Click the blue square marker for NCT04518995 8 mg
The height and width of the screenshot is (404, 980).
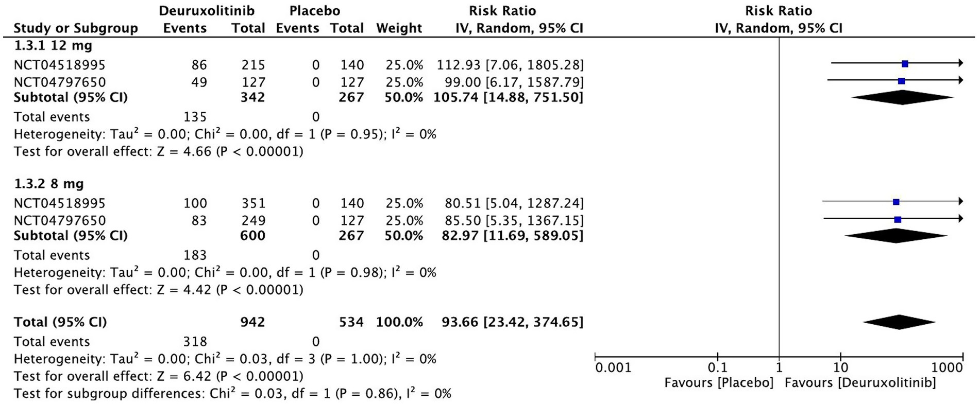[896, 202]
